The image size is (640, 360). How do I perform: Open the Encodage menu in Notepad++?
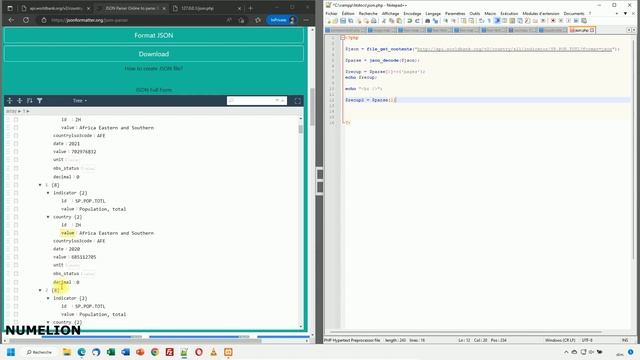412,13
